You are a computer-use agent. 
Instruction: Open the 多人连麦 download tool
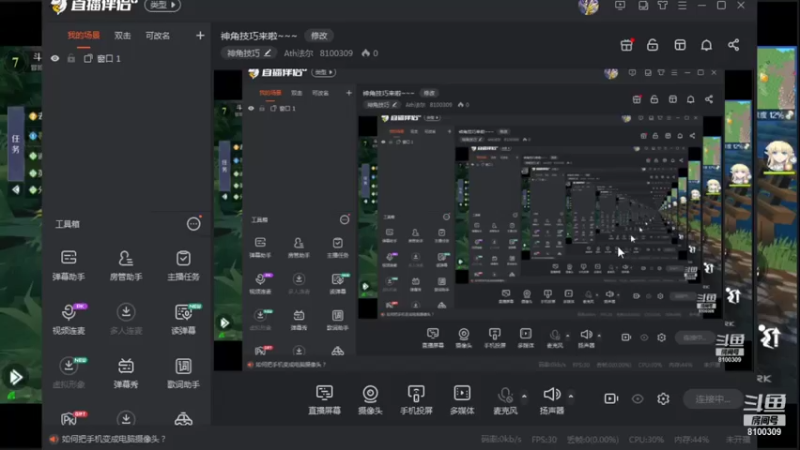coord(126,319)
